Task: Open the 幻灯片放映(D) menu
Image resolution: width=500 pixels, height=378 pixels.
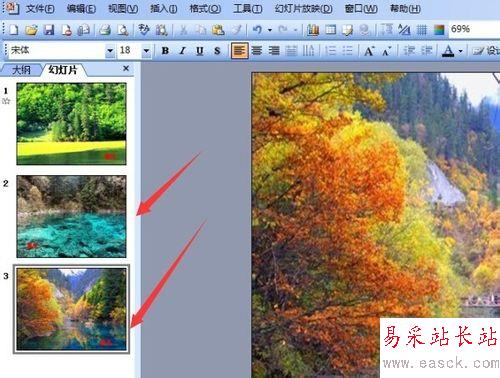Action: point(303,9)
